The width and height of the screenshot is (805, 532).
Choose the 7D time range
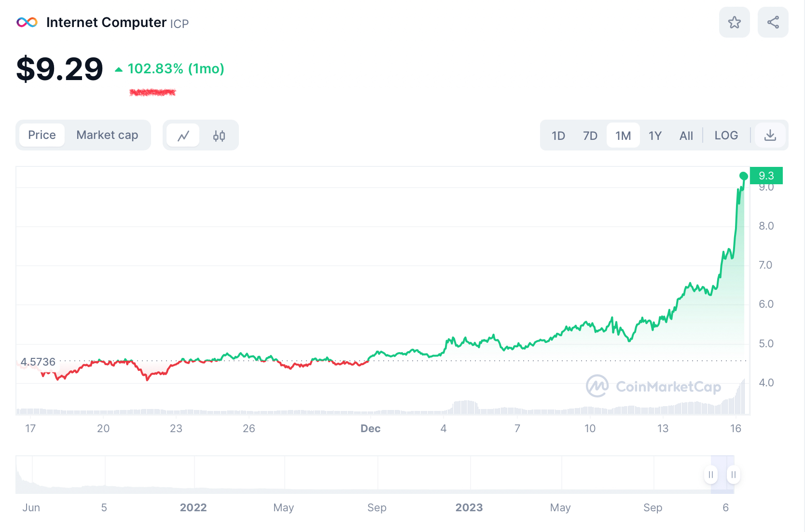590,136
